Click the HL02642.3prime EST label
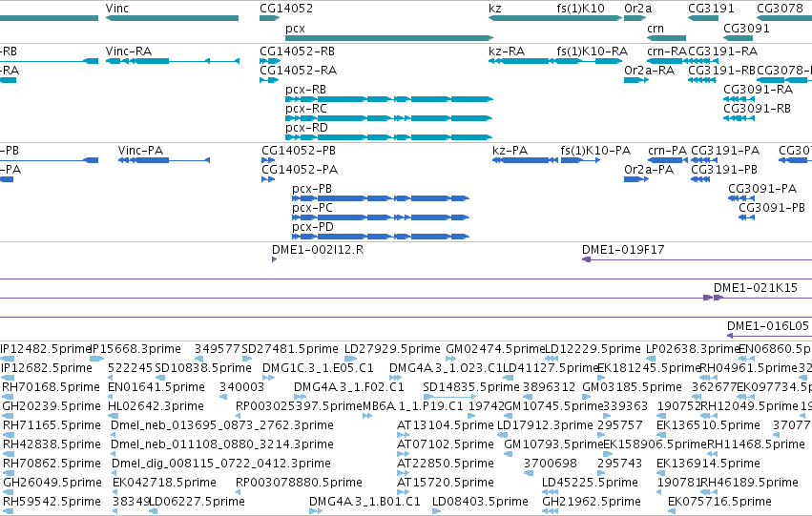The height and width of the screenshot is (516, 812). pos(156,405)
